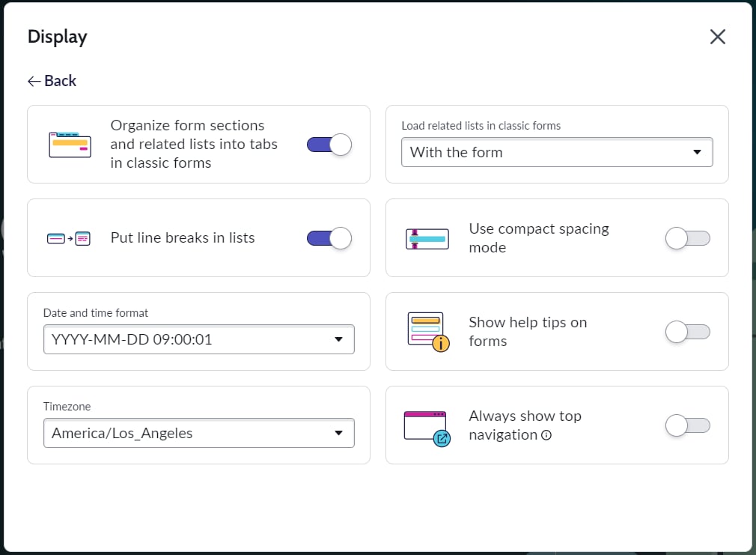Click the top navigation window icon
The width and height of the screenshot is (756, 555).
(x=427, y=425)
